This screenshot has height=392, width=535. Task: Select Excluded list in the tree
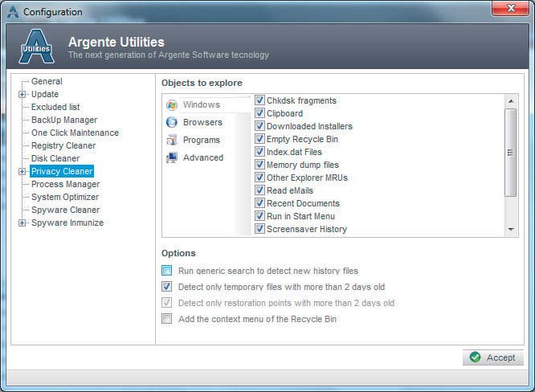point(55,107)
